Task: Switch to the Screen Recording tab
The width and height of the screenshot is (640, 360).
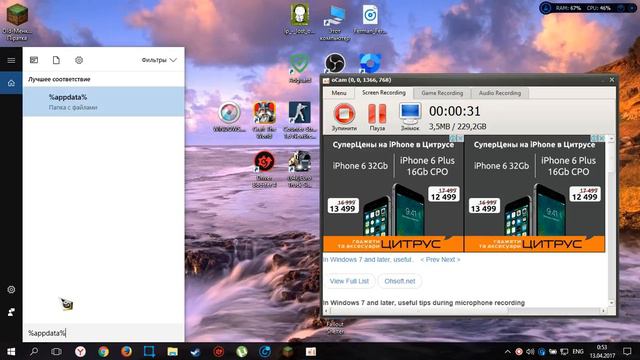Action: (384, 93)
